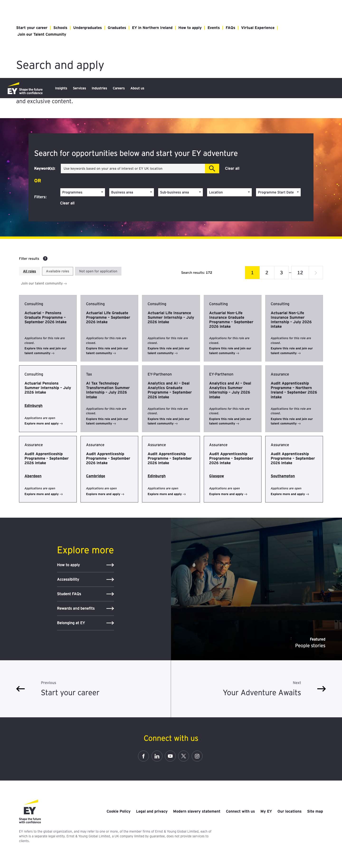Screen dimensions: 342x868
Task: Open Rewards and benefits in Explore more
Action: point(85,608)
